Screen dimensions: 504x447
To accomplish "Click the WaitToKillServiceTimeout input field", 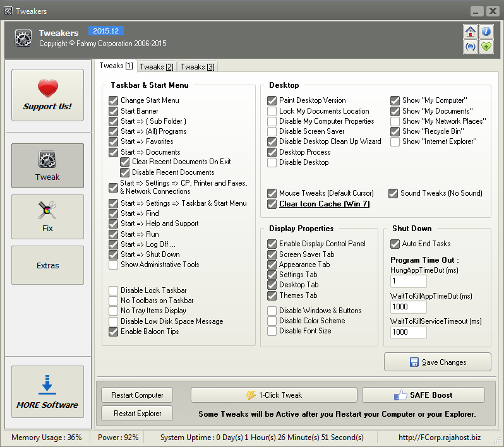I will coord(408,332).
